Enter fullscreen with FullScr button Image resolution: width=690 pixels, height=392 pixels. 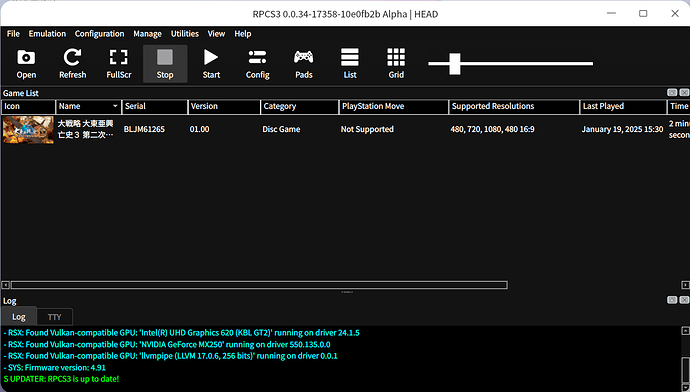[119, 64]
